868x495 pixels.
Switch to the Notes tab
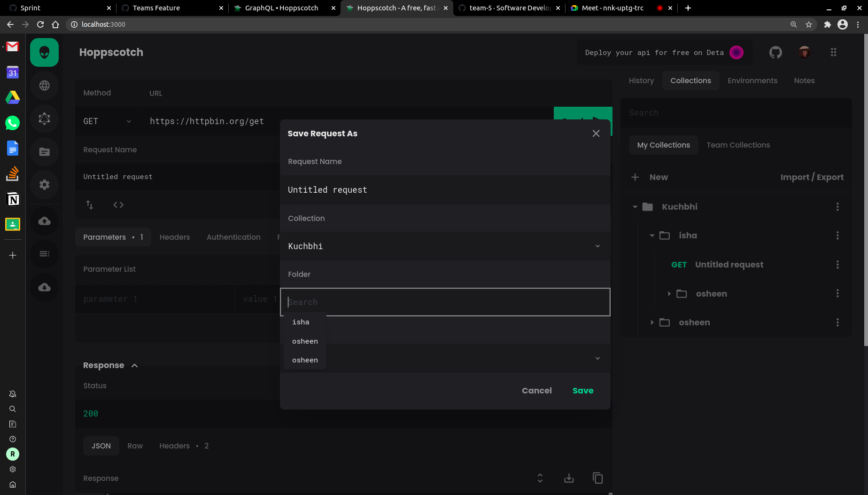(x=804, y=80)
